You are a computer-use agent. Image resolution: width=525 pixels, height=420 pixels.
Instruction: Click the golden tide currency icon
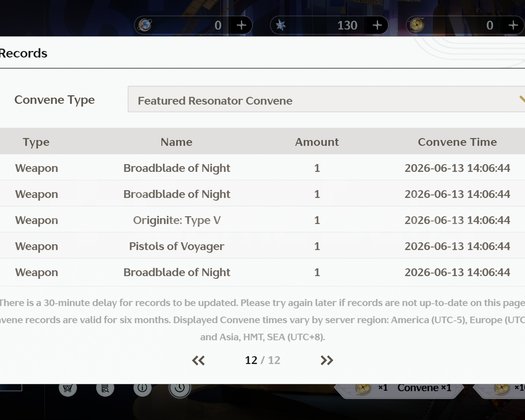[417, 25]
